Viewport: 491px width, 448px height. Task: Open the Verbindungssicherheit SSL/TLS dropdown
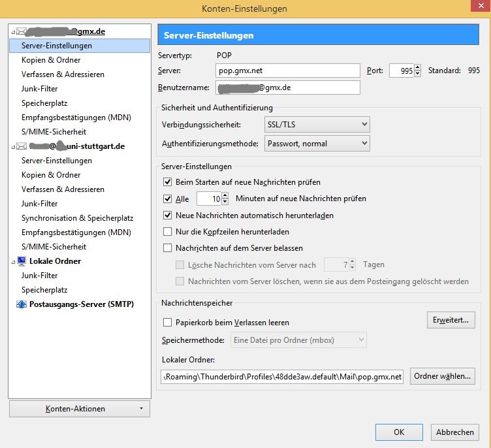[317, 124]
